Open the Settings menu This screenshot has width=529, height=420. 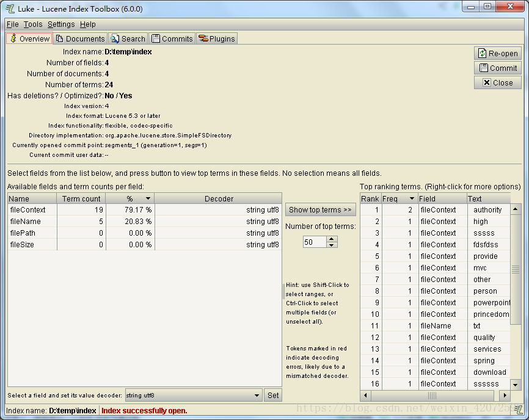[61, 24]
